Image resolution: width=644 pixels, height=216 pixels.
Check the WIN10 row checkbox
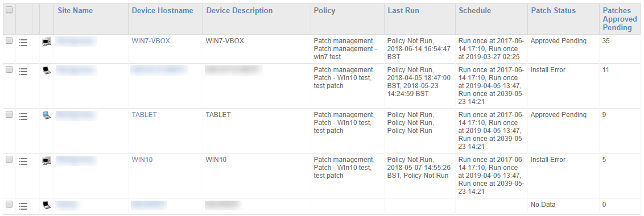click(x=9, y=159)
